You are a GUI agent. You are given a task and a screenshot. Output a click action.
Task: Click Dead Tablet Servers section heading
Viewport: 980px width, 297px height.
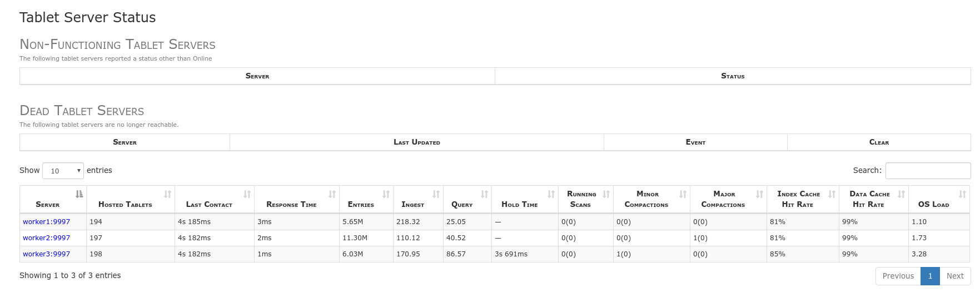(x=82, y=111)
